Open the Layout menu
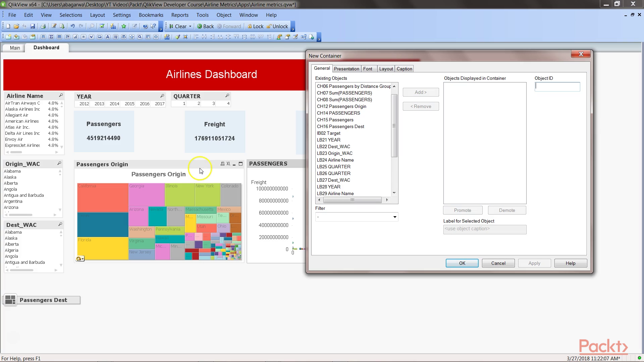 click(97, 15)
